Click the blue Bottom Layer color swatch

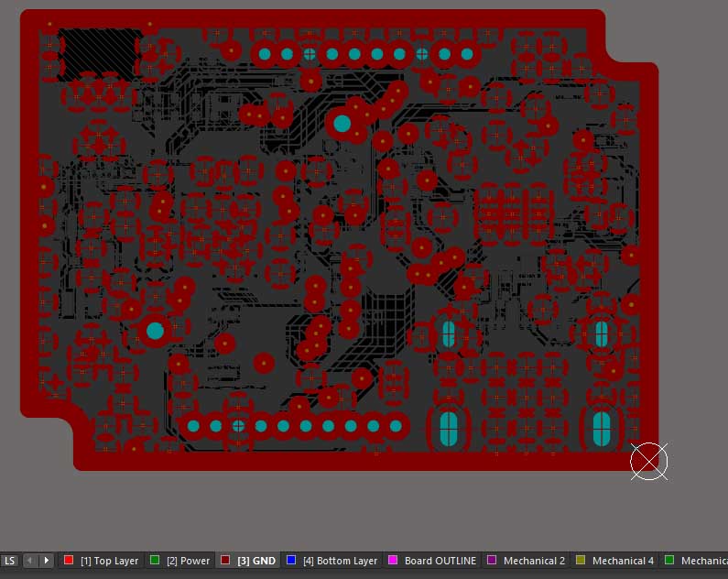click(x=291, y=560)
